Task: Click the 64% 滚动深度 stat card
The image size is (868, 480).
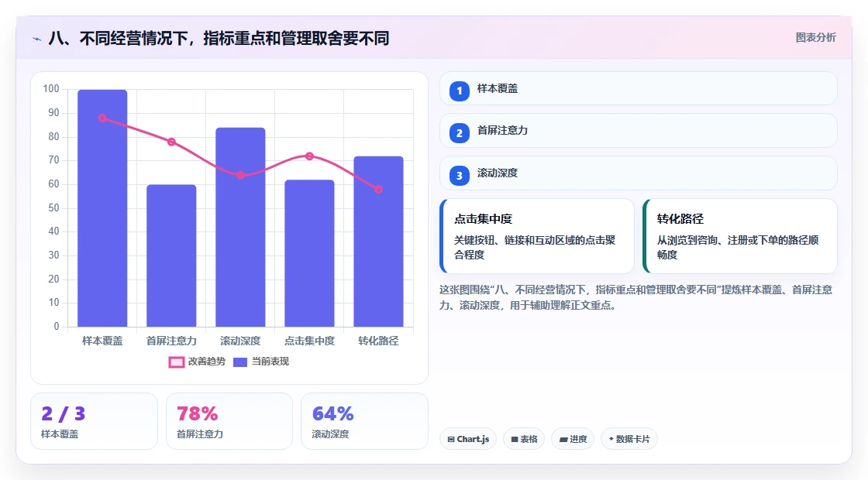Action: pos(364,421)
